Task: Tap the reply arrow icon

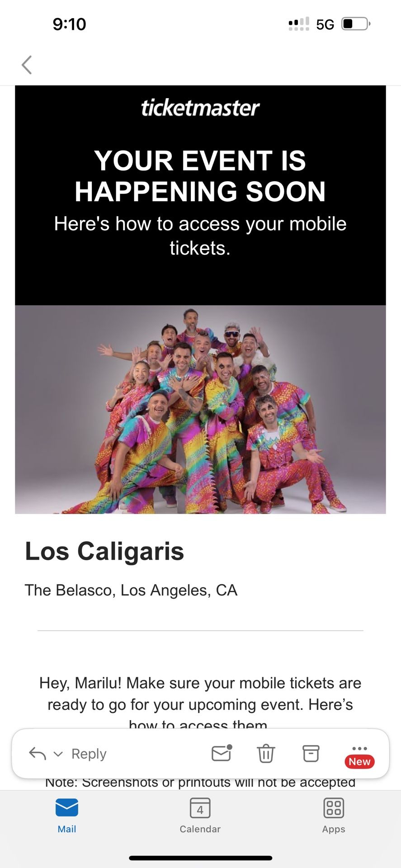Action: click(x=38, y=753)
